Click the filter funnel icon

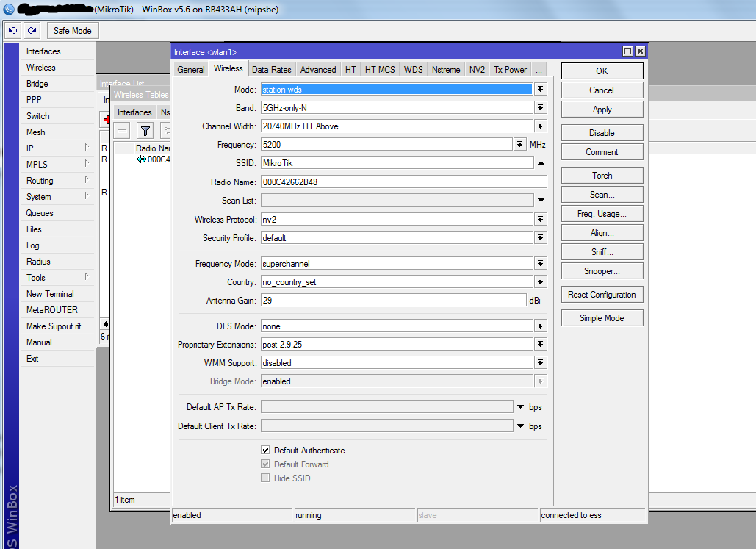[145, 131]
